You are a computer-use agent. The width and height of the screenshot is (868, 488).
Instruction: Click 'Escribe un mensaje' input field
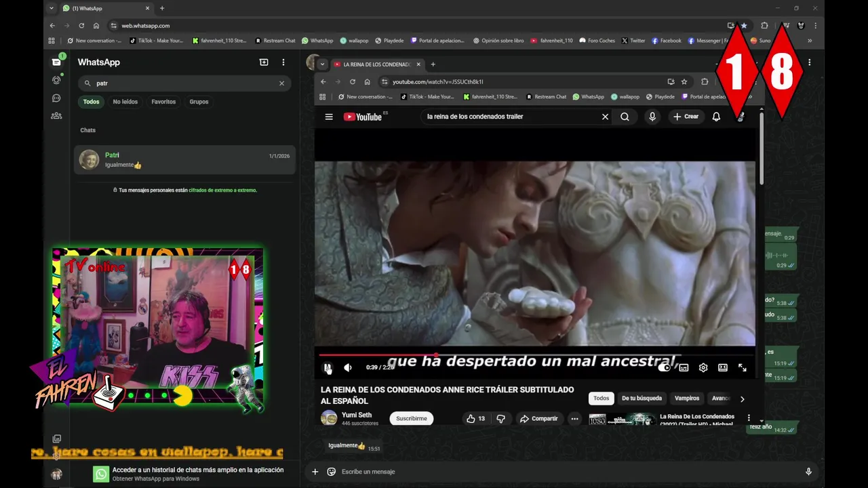tap(570, 472)
